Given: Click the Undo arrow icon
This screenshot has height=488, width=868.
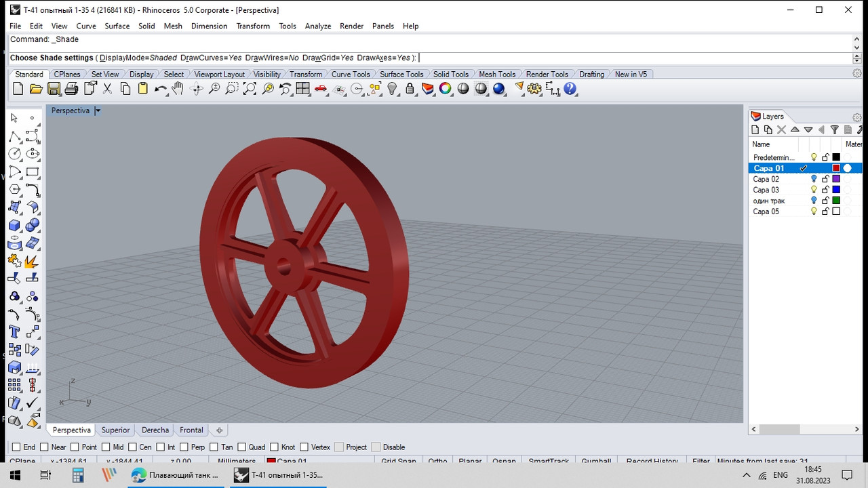Looking at the screenshot, I should (x=160, y=89).
